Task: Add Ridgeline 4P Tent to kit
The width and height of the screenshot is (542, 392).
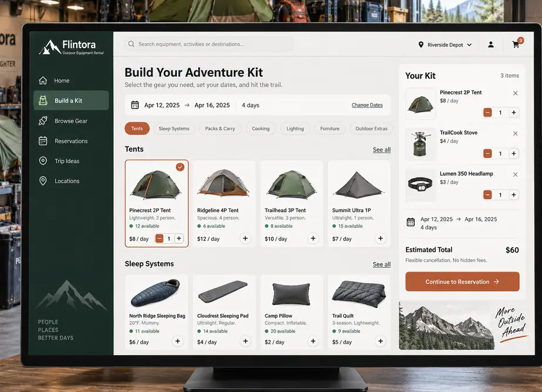Action: [x=245, y=238]
